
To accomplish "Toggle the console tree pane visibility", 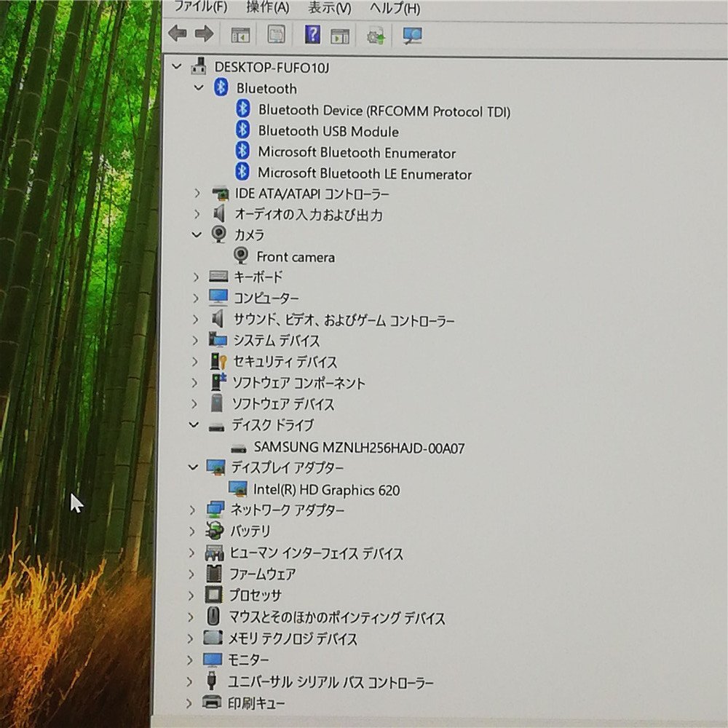I will click(x=240, y=34).
